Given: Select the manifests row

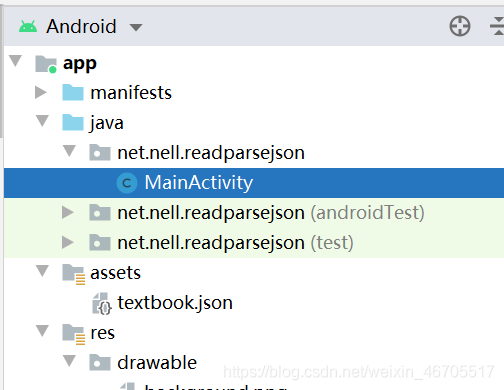Looking at the screenshot, I should pos(254,92).
